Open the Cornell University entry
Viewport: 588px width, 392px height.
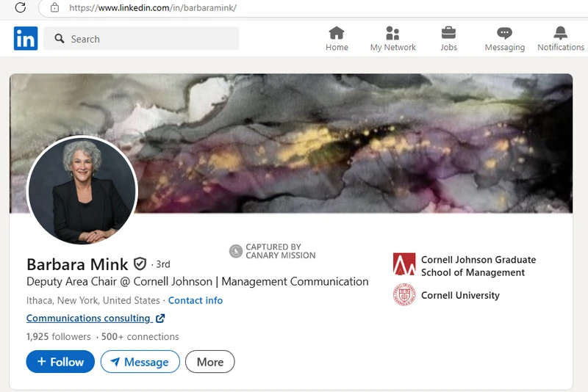click(x=446, y=295)
